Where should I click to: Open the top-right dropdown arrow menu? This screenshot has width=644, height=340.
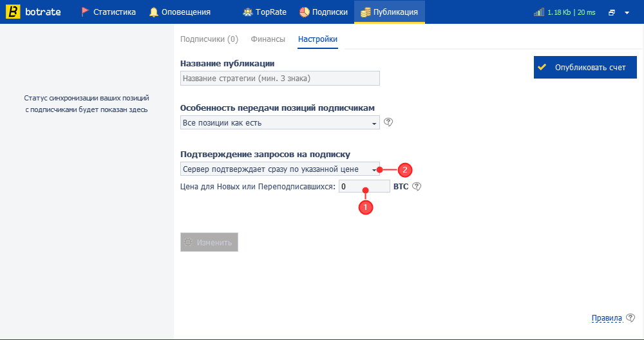tap(627, 13)
